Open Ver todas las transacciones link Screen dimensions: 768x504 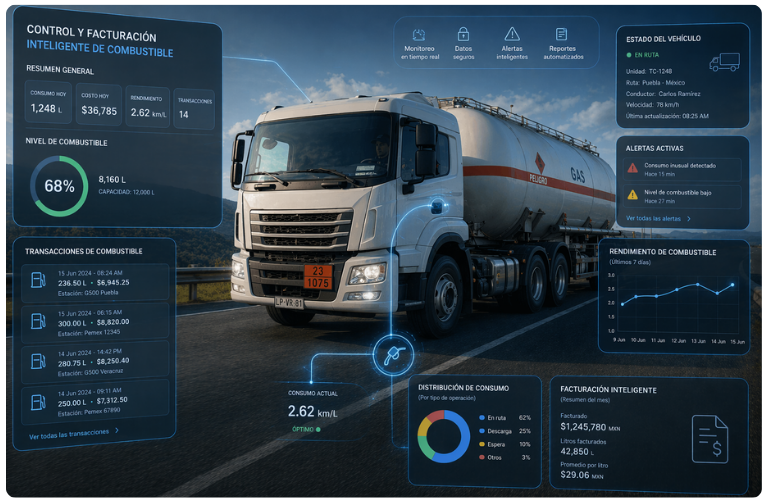point(70,432)
